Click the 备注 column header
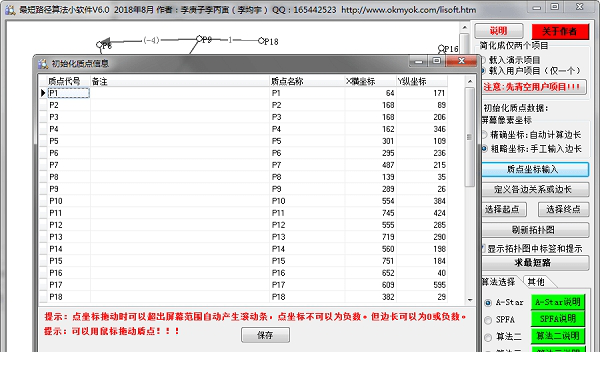Screen dimensions: 600x366 point(180,81)
